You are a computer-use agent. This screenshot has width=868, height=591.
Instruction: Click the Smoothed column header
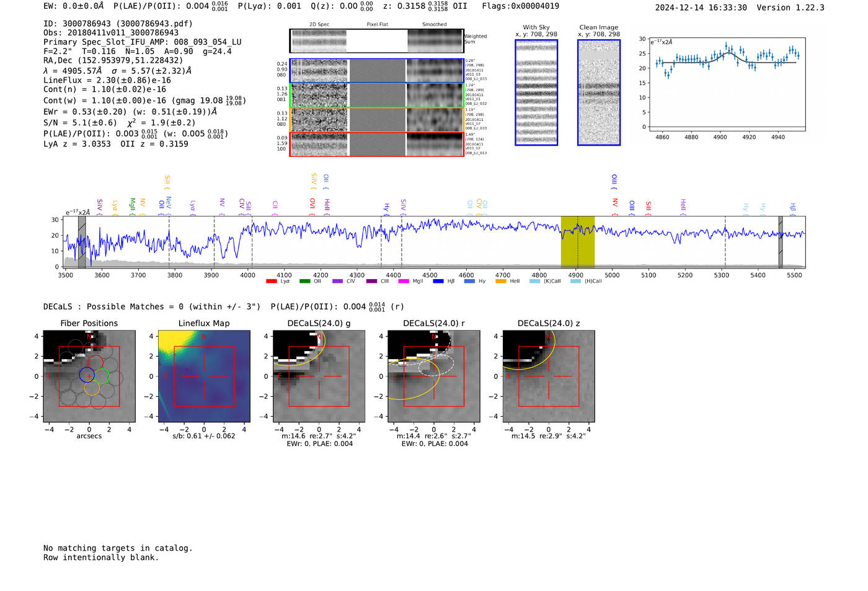(435, 24)
